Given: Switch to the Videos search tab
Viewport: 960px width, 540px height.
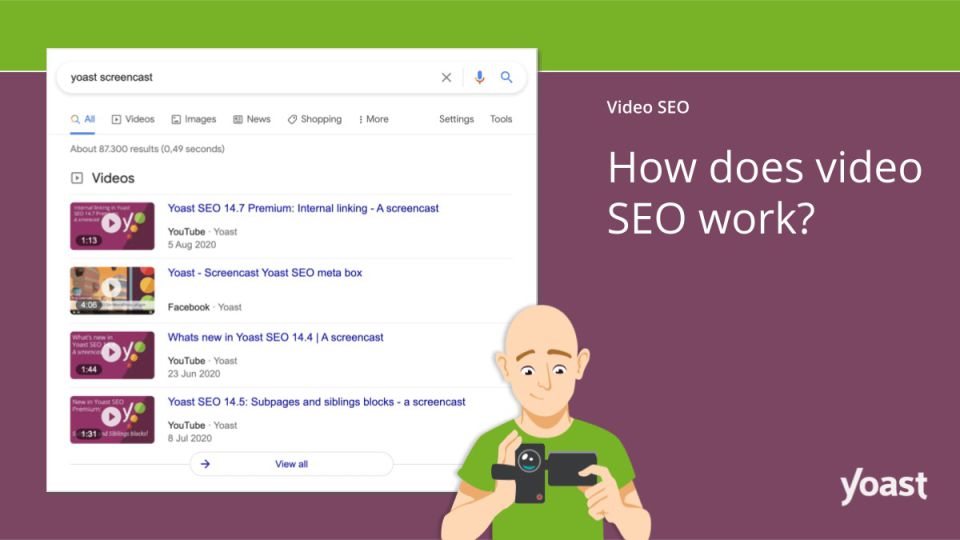Looking at the screenshot, I should [x=133, y=119].
